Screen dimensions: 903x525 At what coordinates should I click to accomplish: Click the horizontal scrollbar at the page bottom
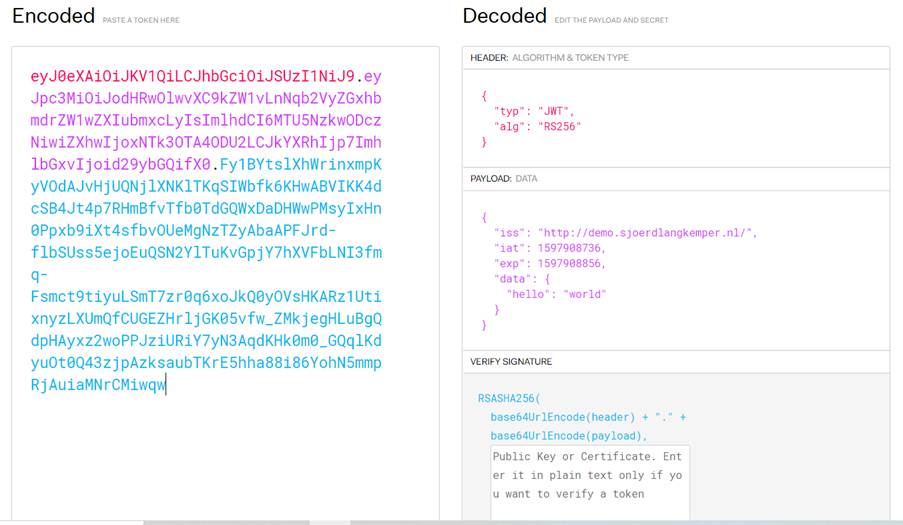[452, 523]
